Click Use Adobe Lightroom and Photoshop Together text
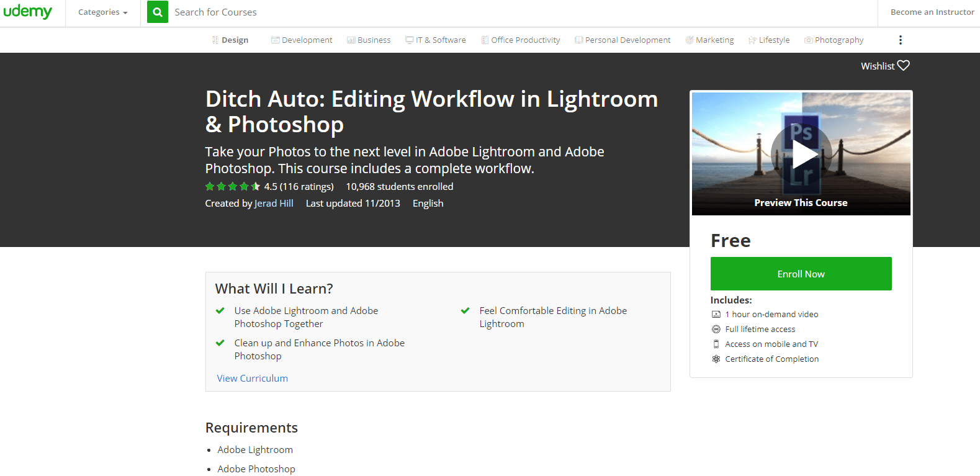Viewport: 980px width, 476px height. click(x=306, y=317)
